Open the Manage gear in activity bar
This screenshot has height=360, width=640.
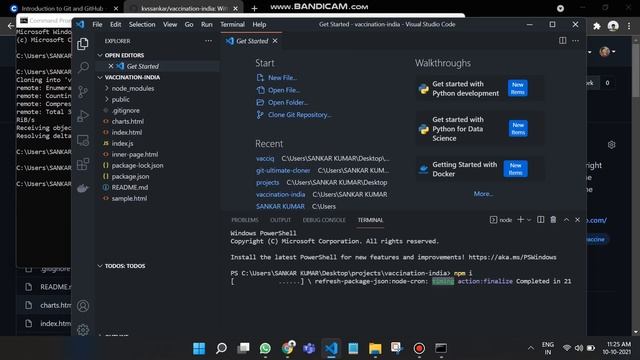point(83,329)
